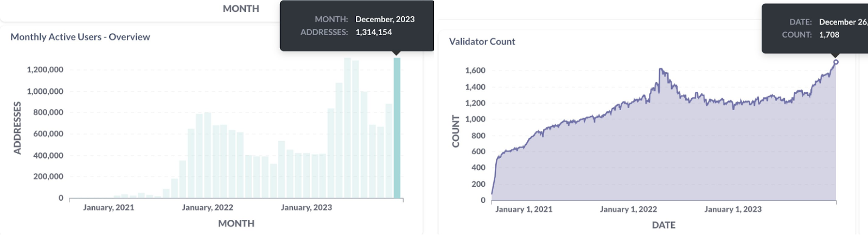
Task: Open the Validator Count chart title
Action: tap(482, 41)
